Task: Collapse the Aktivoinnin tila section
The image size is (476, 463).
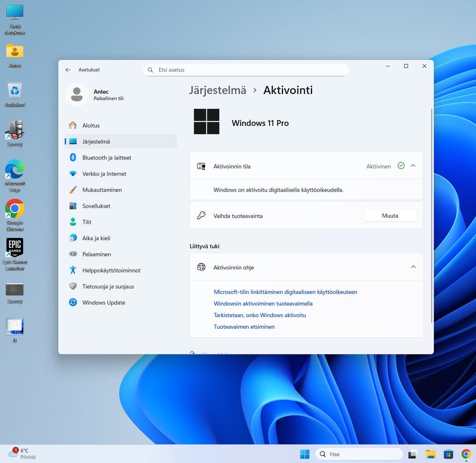Action: tap(413, 166)
